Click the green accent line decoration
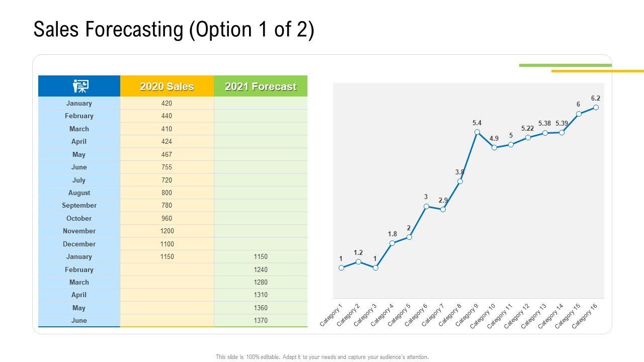Viewport: 644px width, 362px height. (565, 65)
